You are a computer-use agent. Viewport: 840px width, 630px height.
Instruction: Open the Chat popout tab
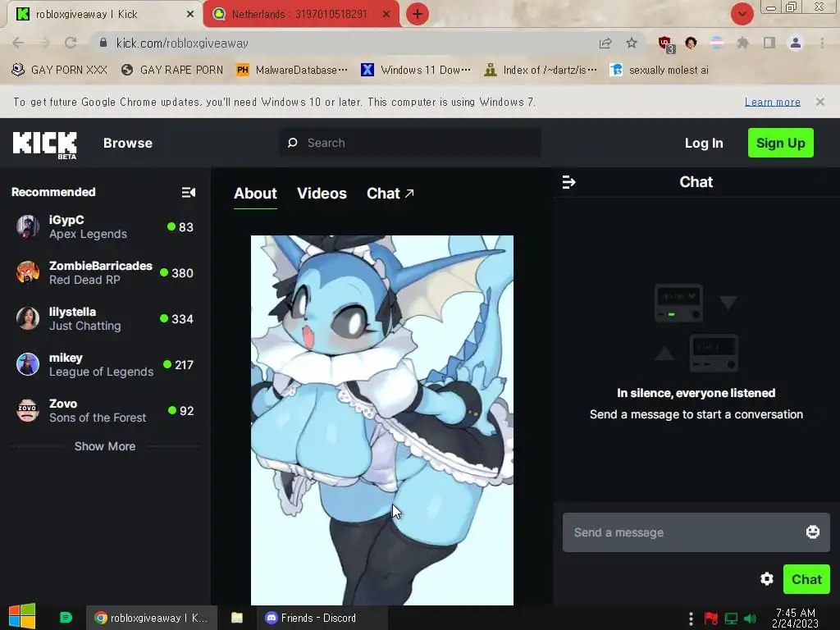point(390,194)
